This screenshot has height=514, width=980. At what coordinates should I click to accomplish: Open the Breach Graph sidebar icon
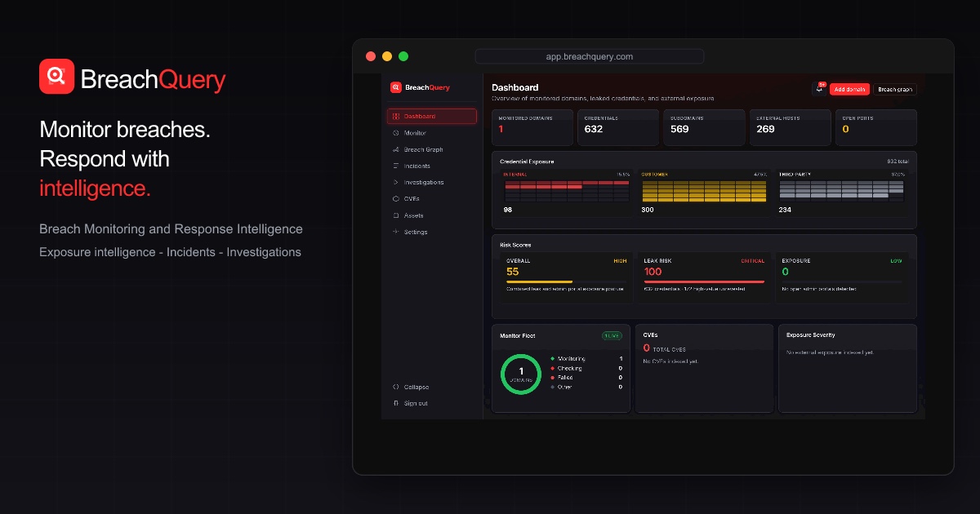(x=396, y=149)
